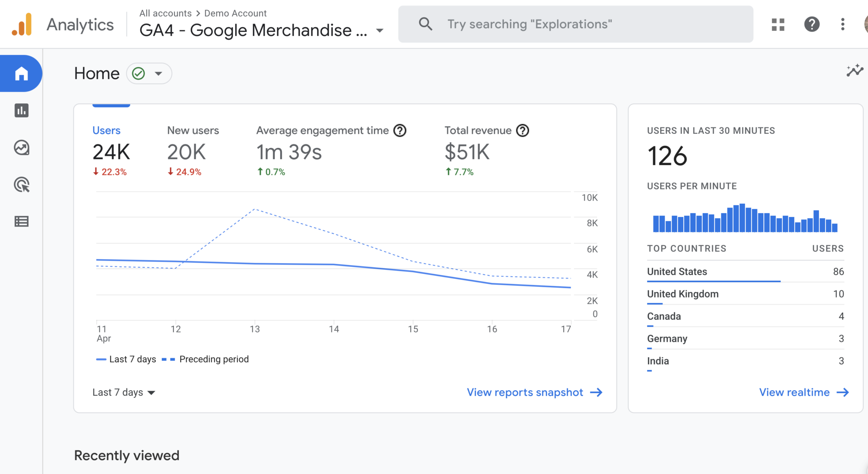The image size is (868, 474).
Task: Open the View realtime link
Action: (x=804, y=392)
